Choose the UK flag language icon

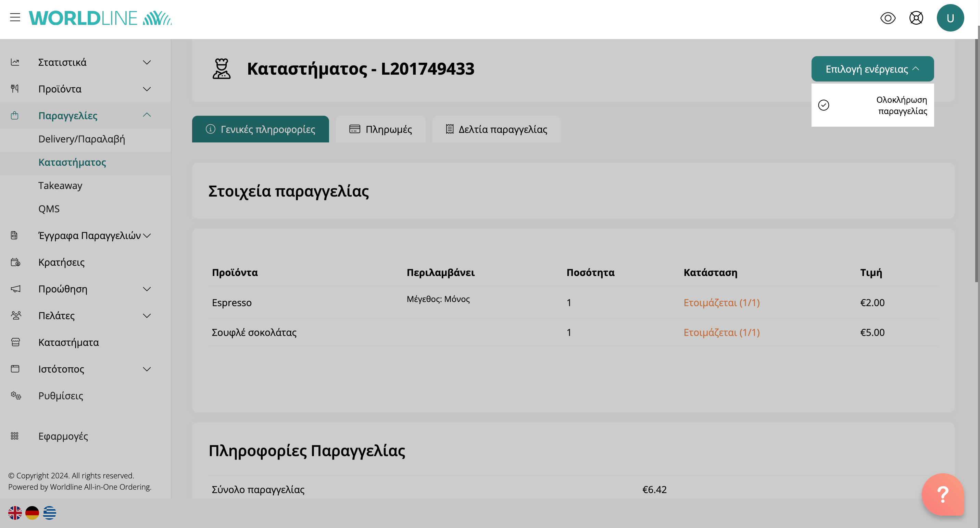click(x=15, y=513)
